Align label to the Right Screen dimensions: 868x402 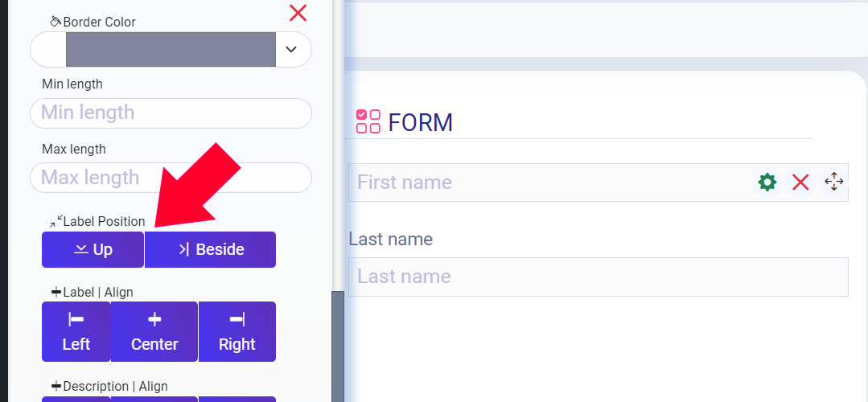click(237, 332)
